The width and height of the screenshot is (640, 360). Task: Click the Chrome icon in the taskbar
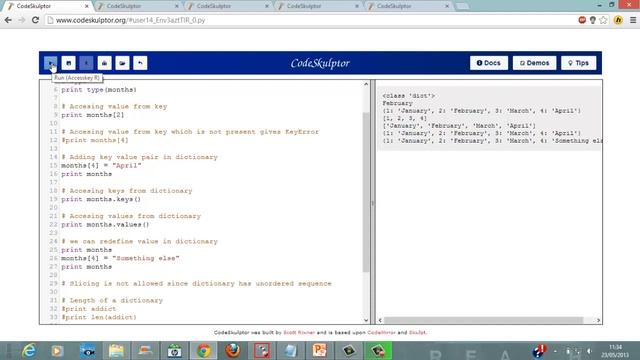tap(204, 351)
